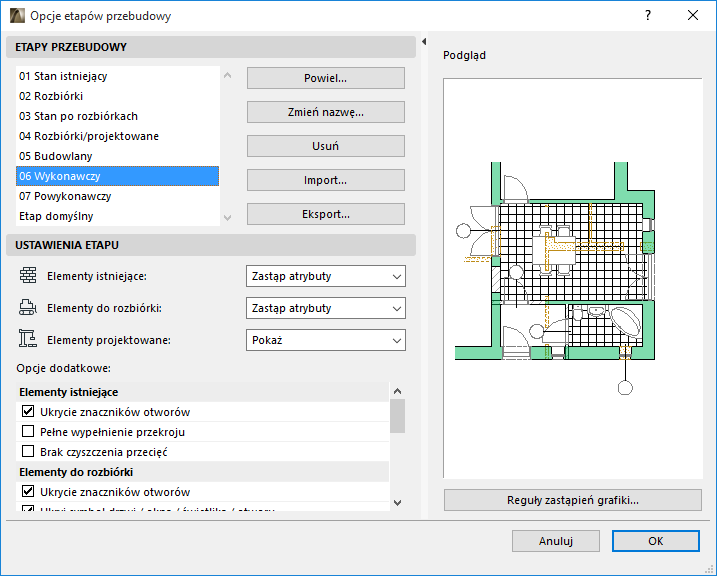Screen dimensions: 717x576
Task: Click Anuluj to cancel
Action: click(x=556, y=541)
